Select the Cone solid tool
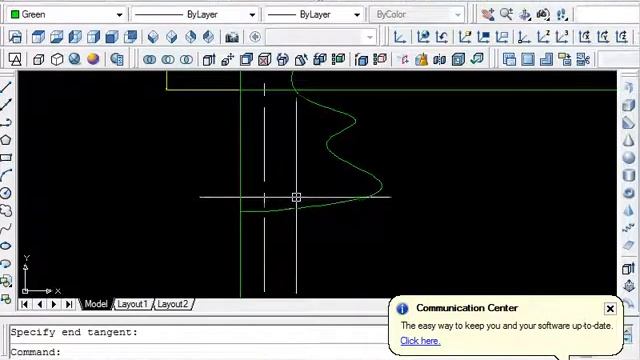The image size is (640, 360). [629, 140]
